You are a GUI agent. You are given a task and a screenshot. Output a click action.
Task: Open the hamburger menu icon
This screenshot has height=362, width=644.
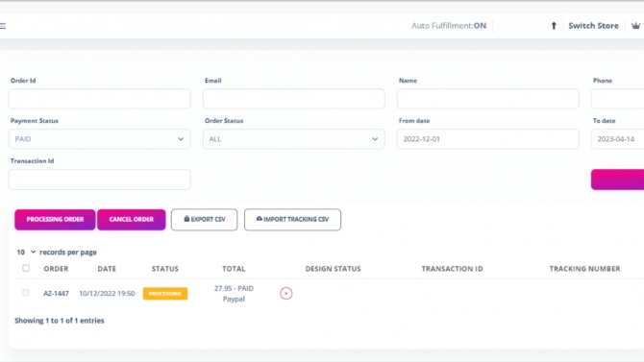point(3,26)
